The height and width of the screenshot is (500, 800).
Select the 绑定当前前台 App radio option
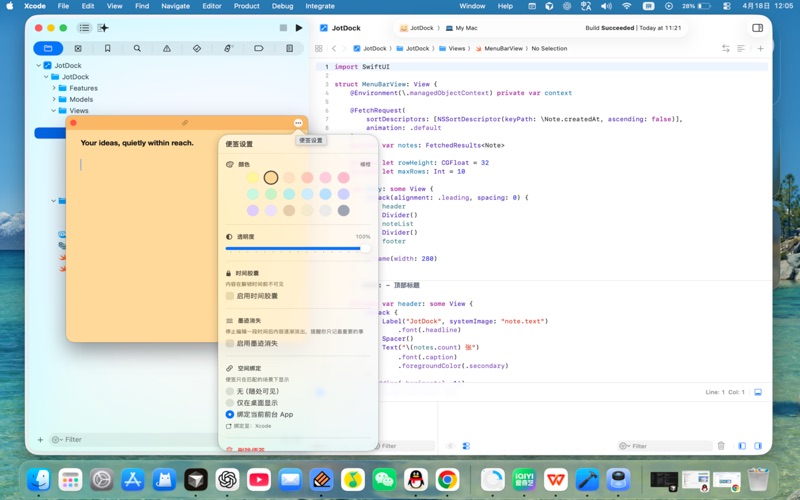pyautogui.click(x=230, y=415)
